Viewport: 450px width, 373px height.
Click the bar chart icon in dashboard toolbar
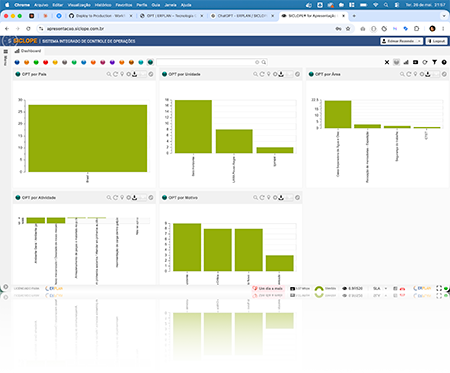coord(406,62)
